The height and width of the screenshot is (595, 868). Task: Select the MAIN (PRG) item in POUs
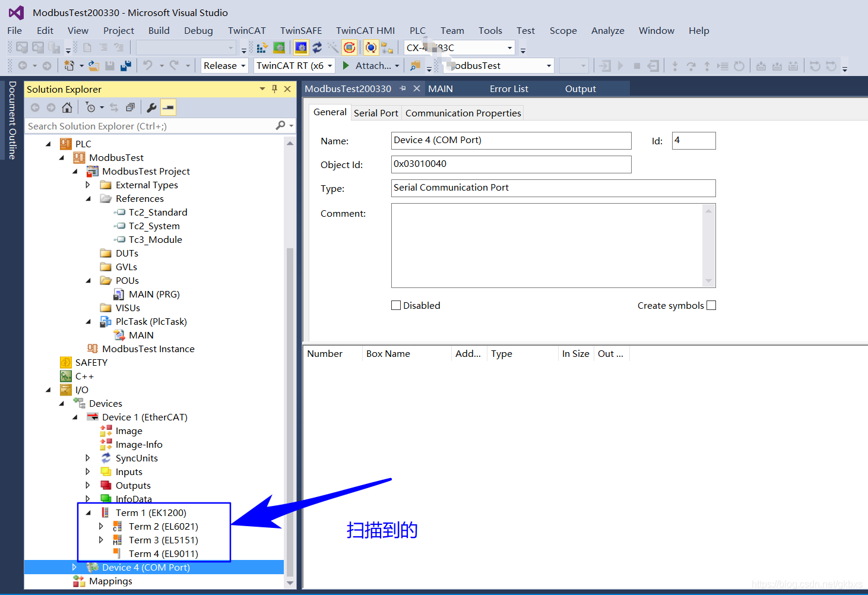154,294
